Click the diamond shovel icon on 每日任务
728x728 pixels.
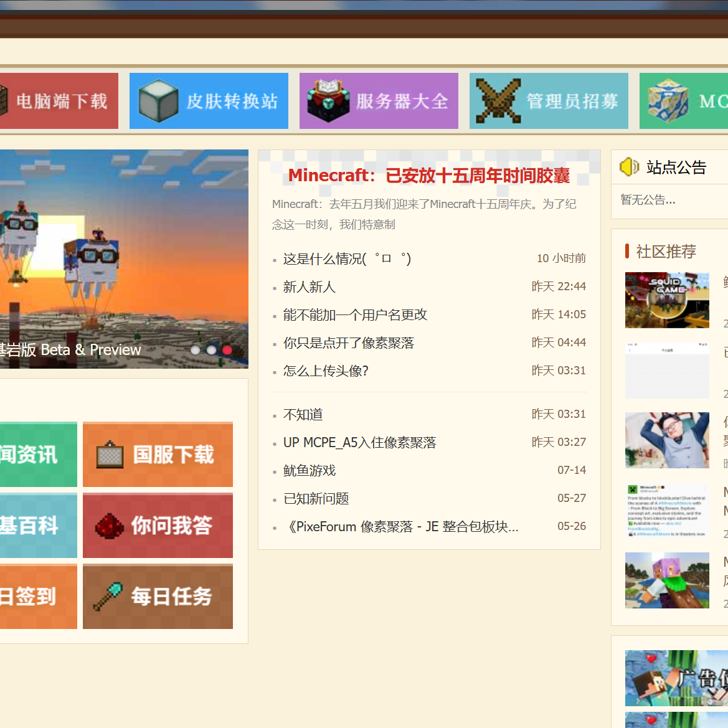108,597
